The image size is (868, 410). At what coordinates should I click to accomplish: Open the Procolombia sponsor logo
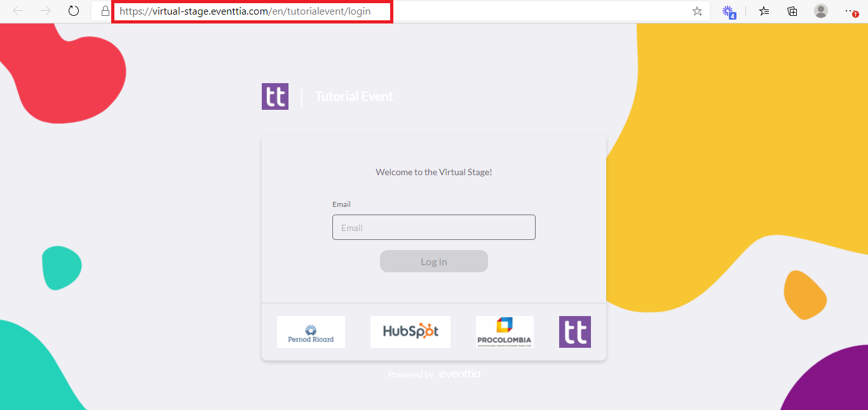505,332
